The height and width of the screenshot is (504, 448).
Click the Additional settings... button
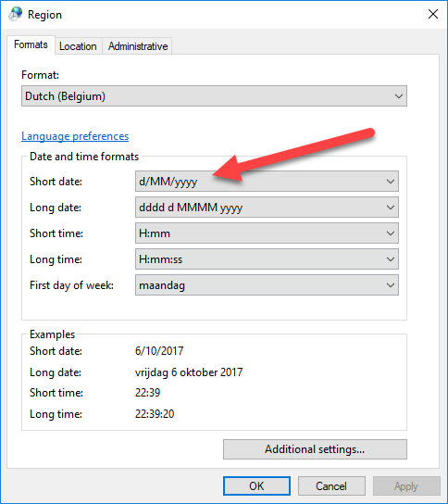(x=315, y=449)
